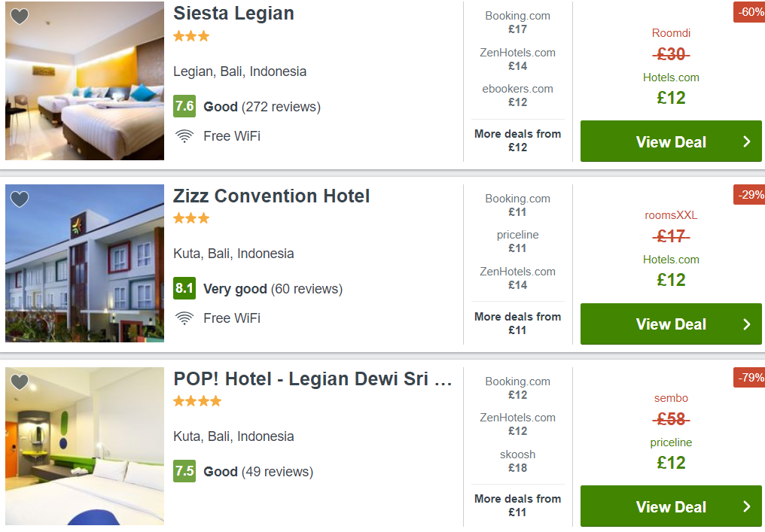The image size is (765, 532).
Task: Click the -60% discount badge
Action: point(749,12)
